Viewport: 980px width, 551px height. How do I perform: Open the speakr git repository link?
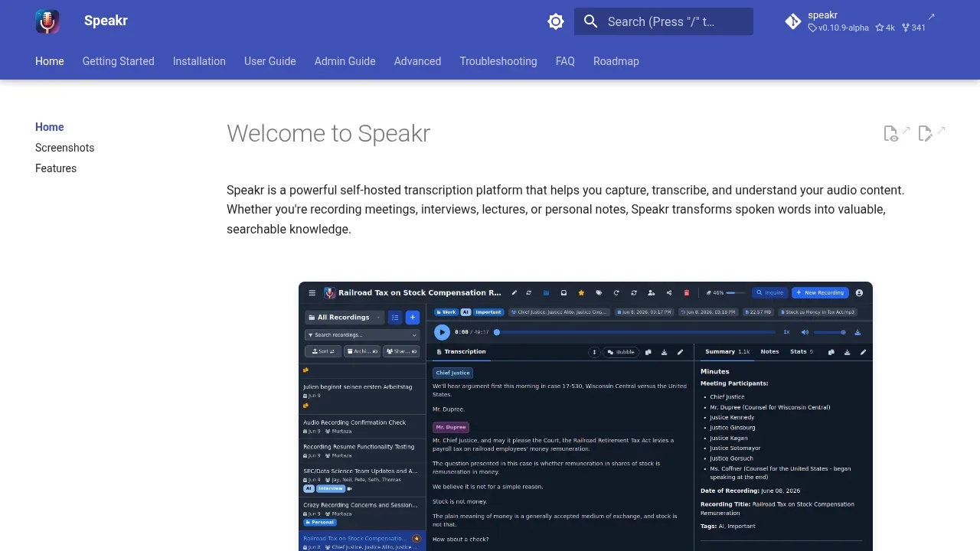tap(860, 21)
